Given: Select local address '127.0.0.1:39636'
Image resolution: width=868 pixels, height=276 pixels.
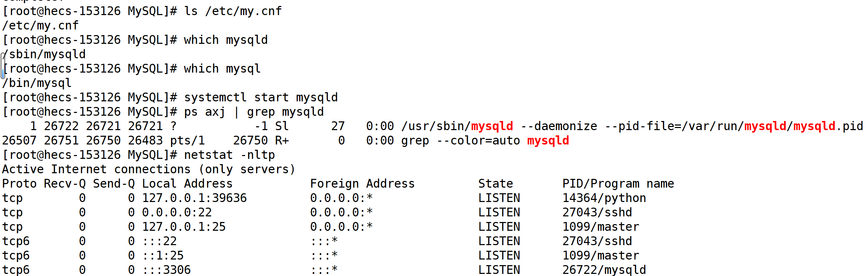Looking at the screenshot, I should (x=194, y=198).
